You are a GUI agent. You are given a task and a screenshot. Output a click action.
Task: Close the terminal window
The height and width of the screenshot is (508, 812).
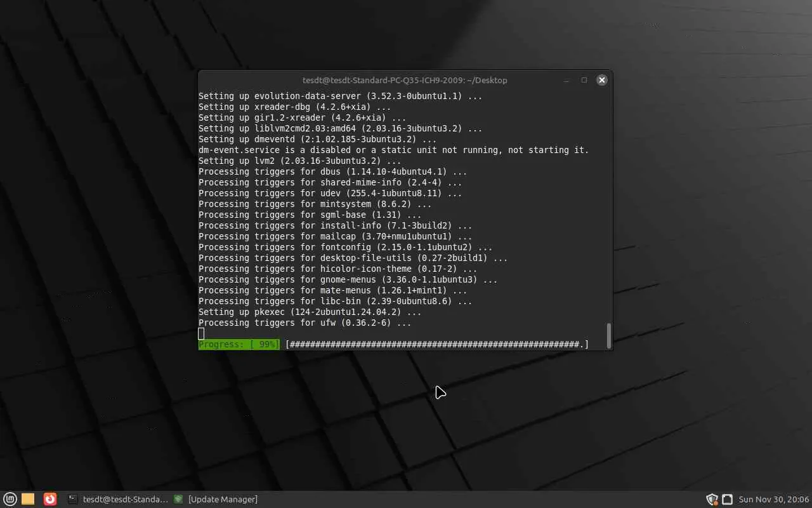point(602,80)
